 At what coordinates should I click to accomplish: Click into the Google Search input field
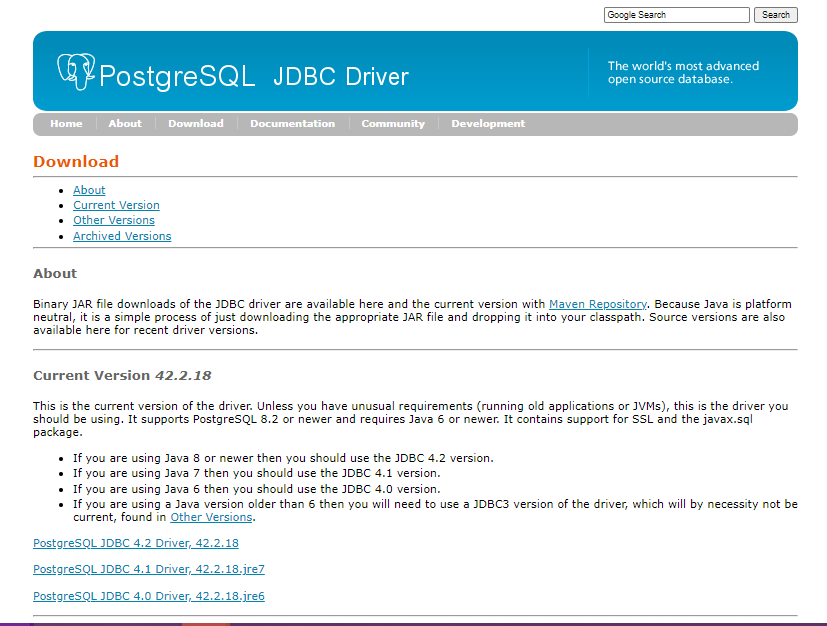(x=676, y=14)
